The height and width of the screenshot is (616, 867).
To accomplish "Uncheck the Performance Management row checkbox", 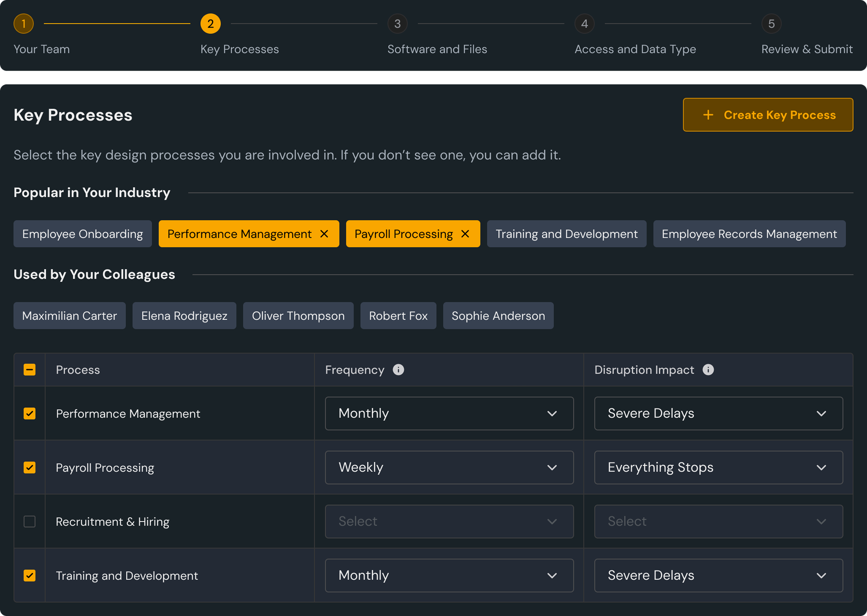I will (29, 413).
